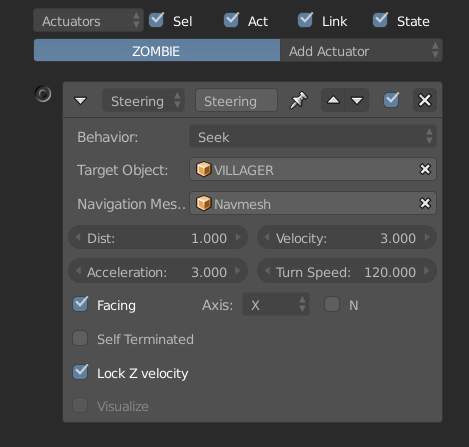Click the actuator link socket circle
The image size is (469, 447).
pos(43,94)
